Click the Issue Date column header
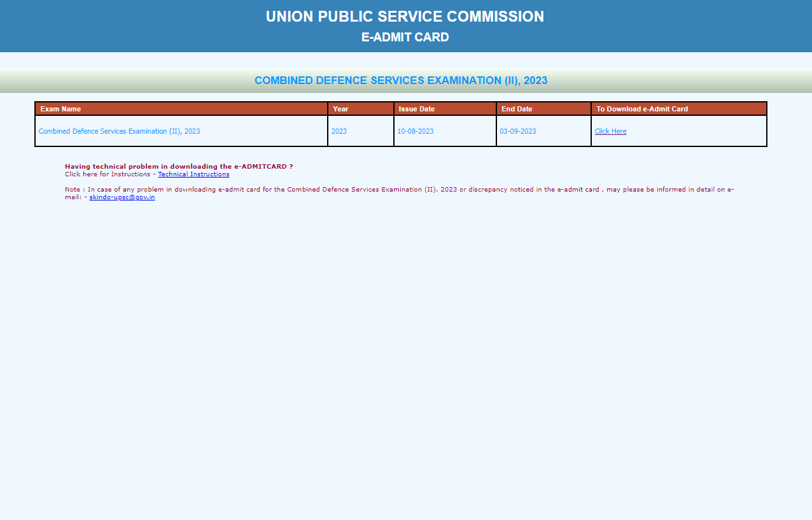This screenshot has height=520, width=812. (445, 109)
